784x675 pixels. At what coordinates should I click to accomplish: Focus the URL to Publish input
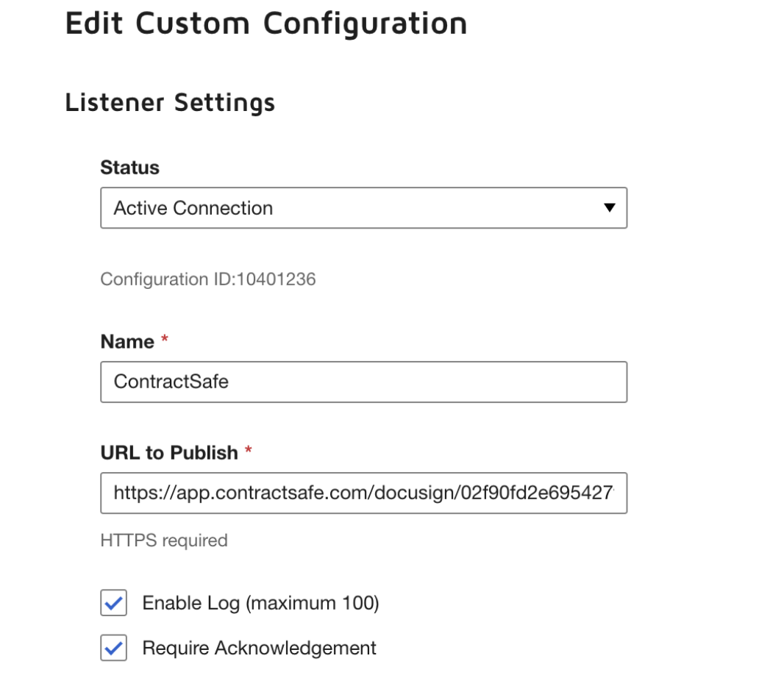[363, 493]
